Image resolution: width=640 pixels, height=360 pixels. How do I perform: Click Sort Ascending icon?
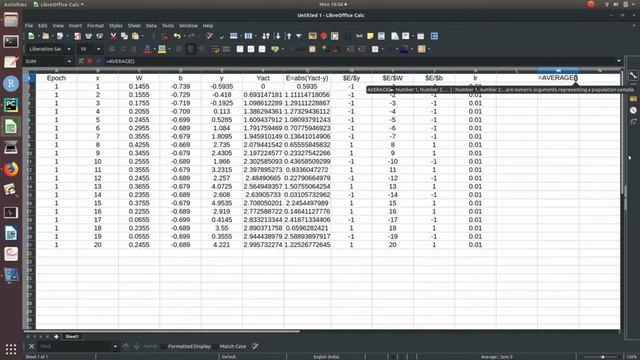coord(278,36)
